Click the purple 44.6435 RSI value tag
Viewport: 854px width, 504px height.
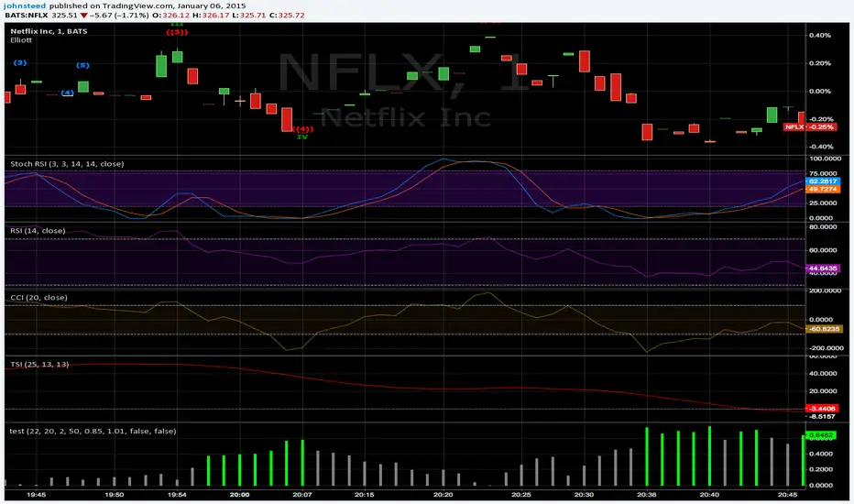pyautogui.click(x=823, y=268)
